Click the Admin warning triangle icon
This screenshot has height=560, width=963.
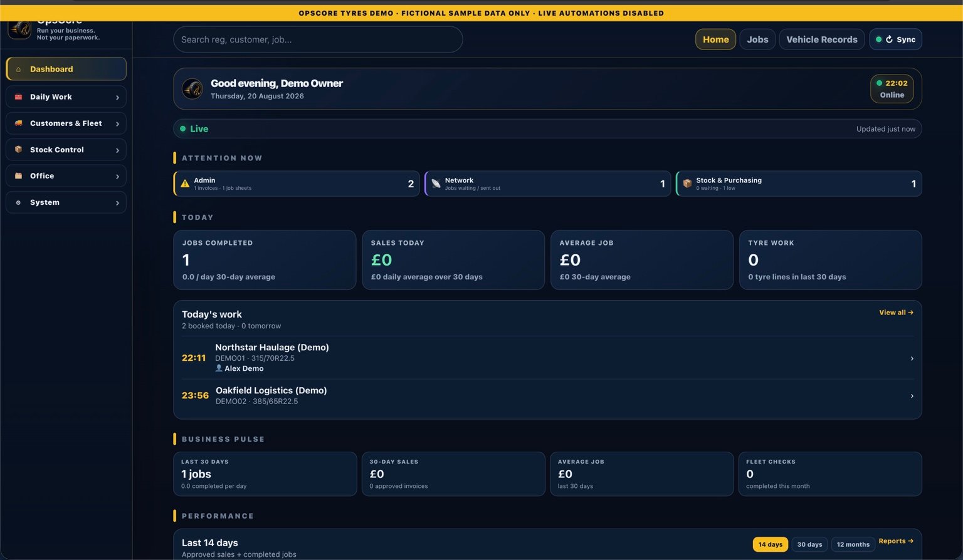pos(185,184)
